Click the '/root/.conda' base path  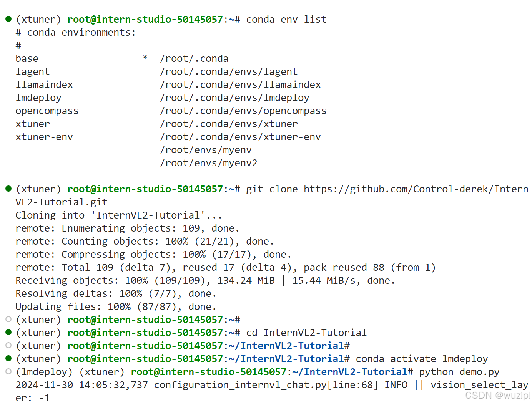point(194,58)
